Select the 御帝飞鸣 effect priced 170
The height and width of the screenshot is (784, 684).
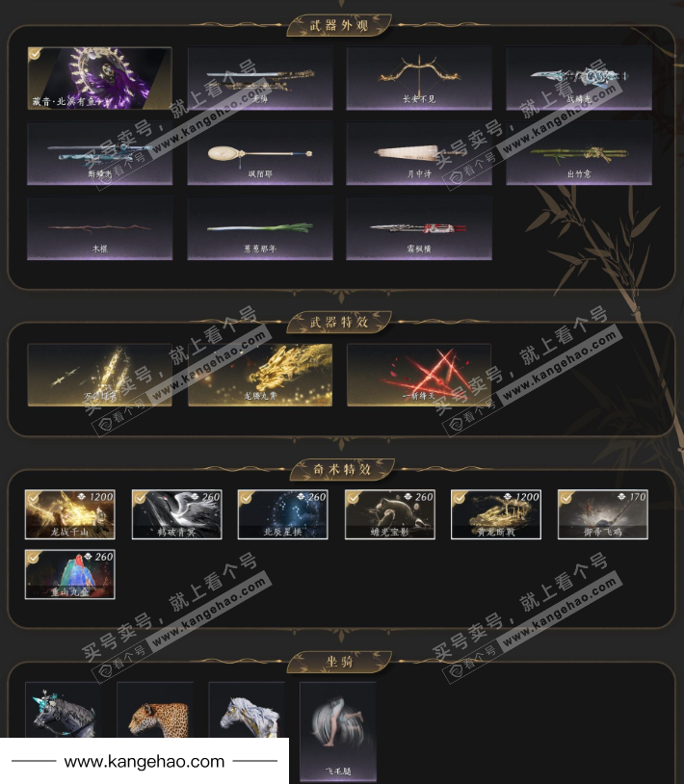pos(603,514)
